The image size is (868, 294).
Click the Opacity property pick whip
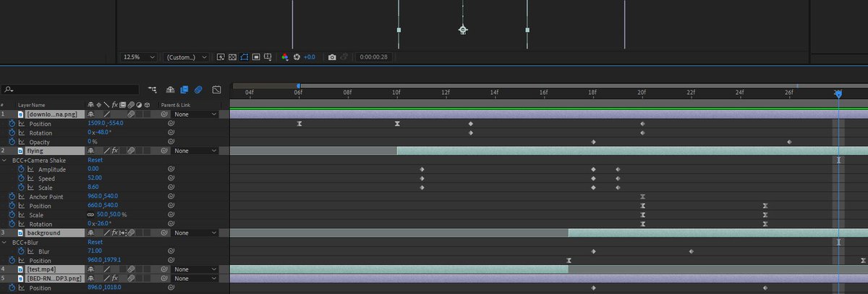171,142
